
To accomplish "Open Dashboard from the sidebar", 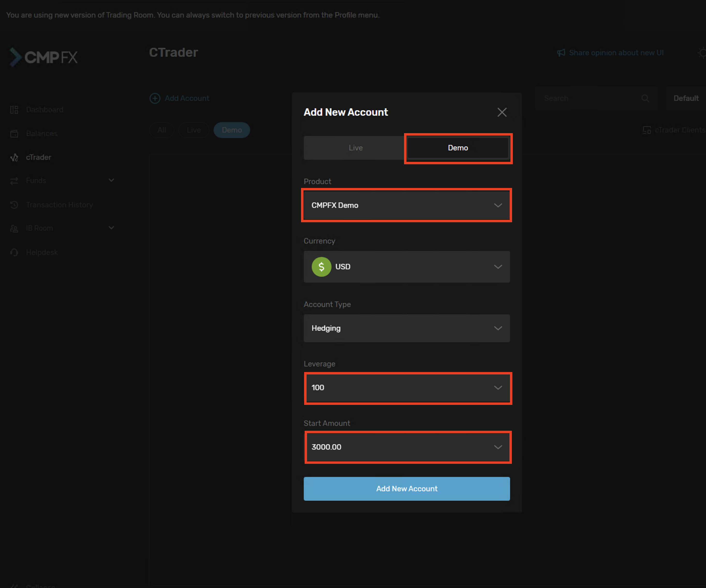I will [45, 110].
